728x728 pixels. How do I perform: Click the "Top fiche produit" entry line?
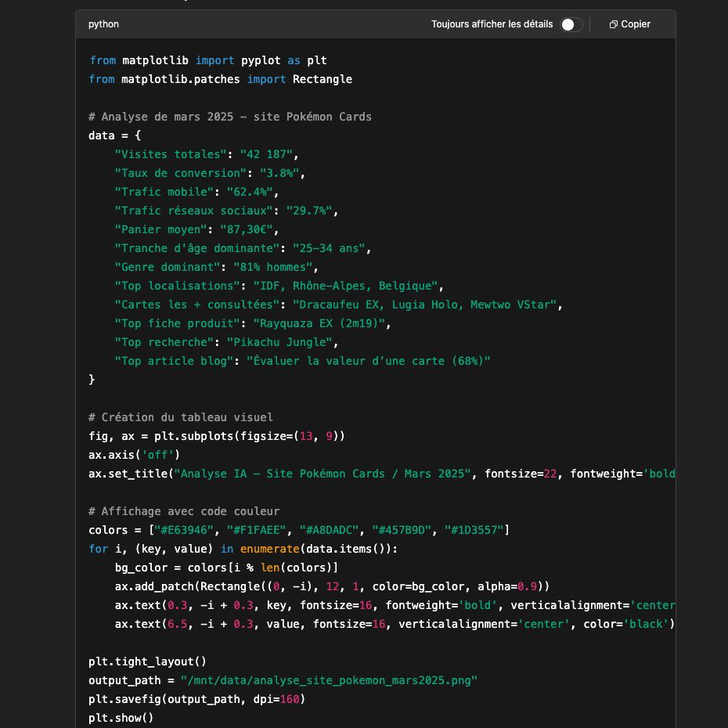[253, 323]
